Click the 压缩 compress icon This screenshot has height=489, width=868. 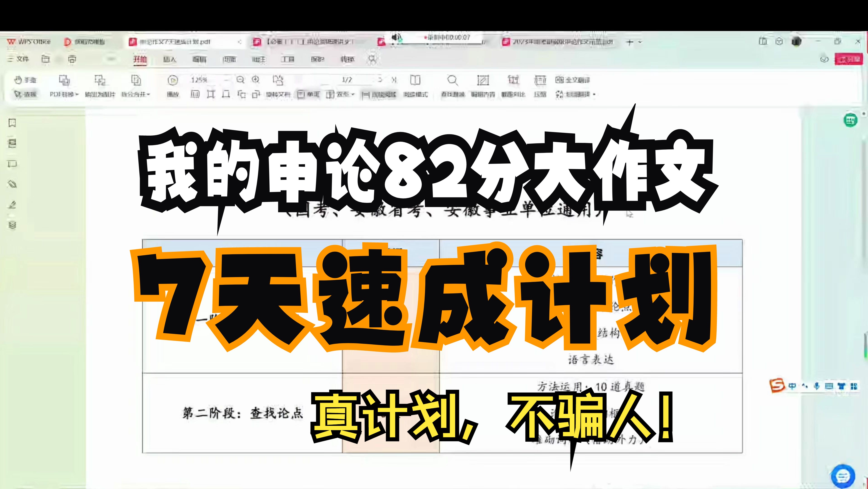click(x=540, y=80)
